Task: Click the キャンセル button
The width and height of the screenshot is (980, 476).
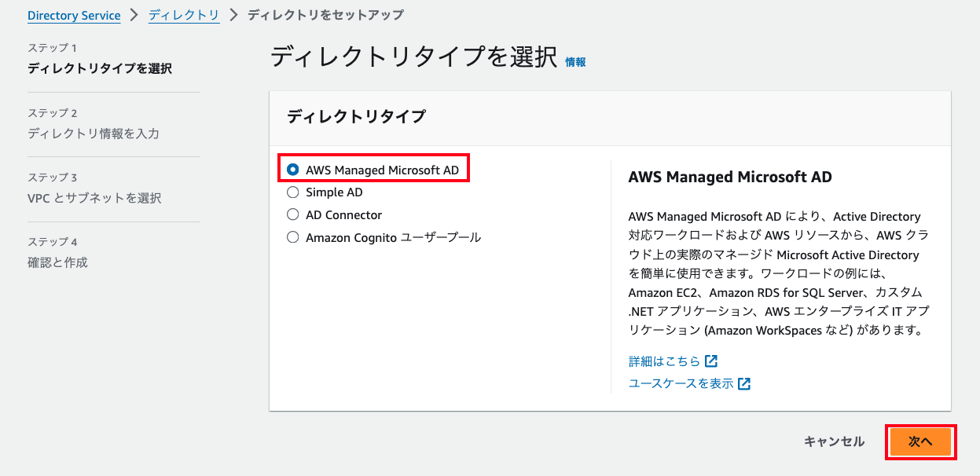Action: tap(834, 442)
